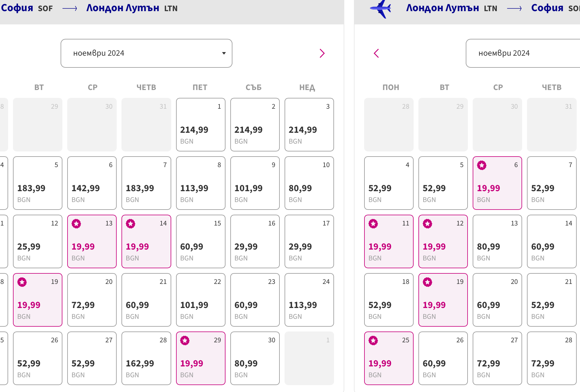Open outbound month dropdown ноември 2024
The width and height of the screenshot is (580, 392).
click(x=146, y=53)
